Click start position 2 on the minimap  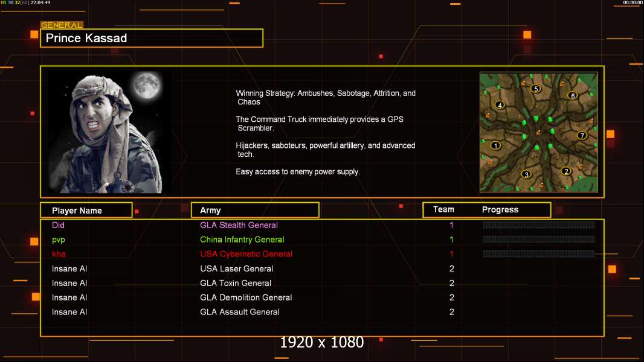pyautogui.click(x=567, y=171)
